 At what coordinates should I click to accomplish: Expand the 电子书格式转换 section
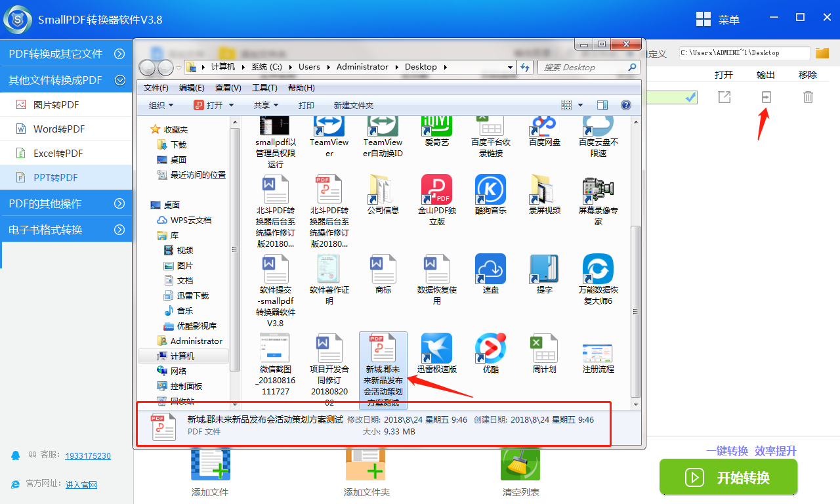click(x=66, y=230)
